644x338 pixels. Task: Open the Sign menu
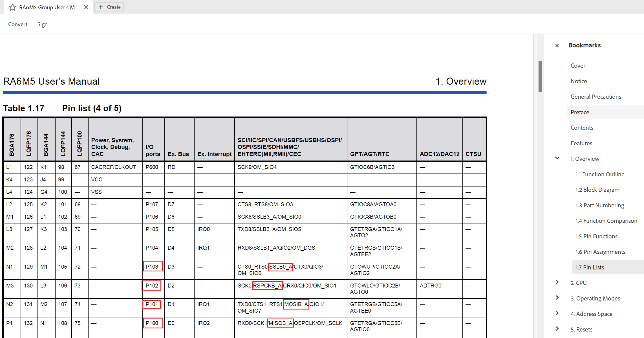click(x=42, y=24)
